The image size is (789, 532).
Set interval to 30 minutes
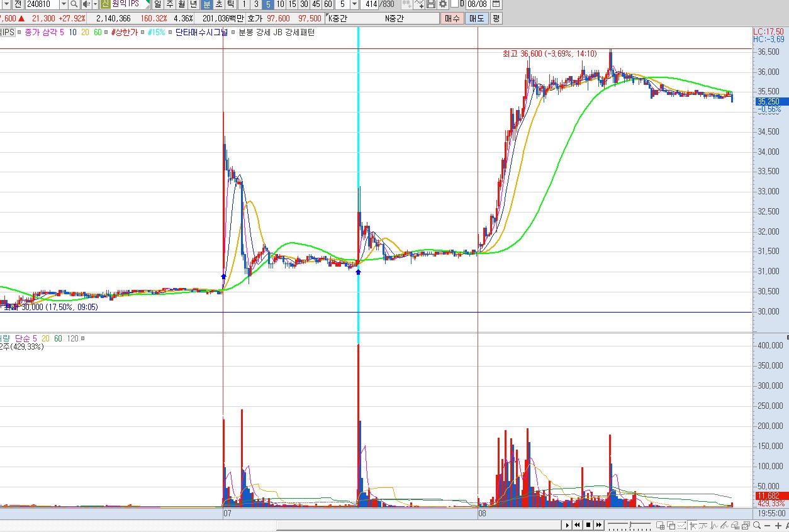click(x=304, y=4)
